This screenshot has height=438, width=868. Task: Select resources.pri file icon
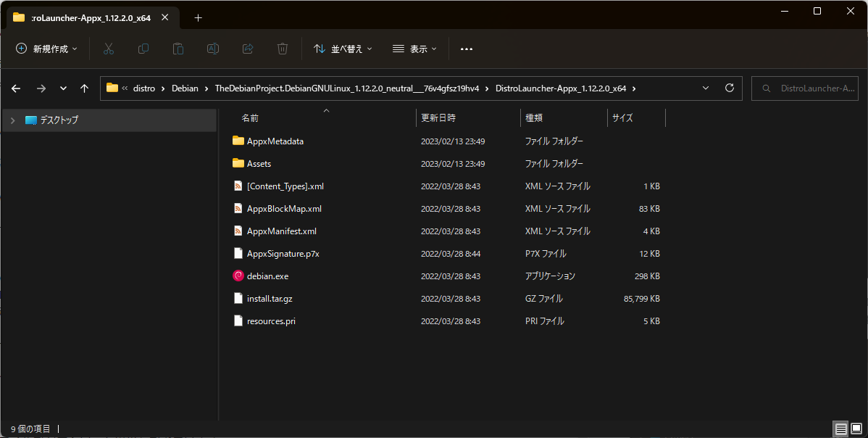pos(238,321)
